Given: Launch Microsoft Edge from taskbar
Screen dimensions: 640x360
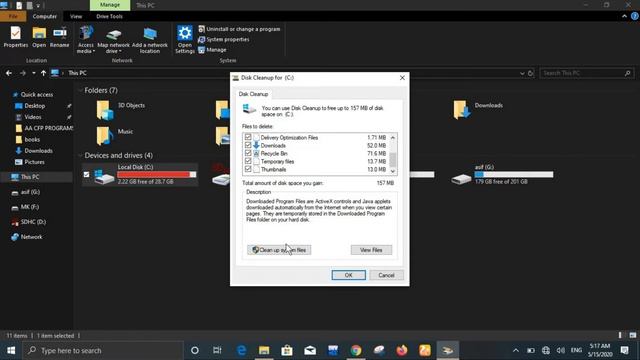Looking at the screenshot, I should pos(242,350).
